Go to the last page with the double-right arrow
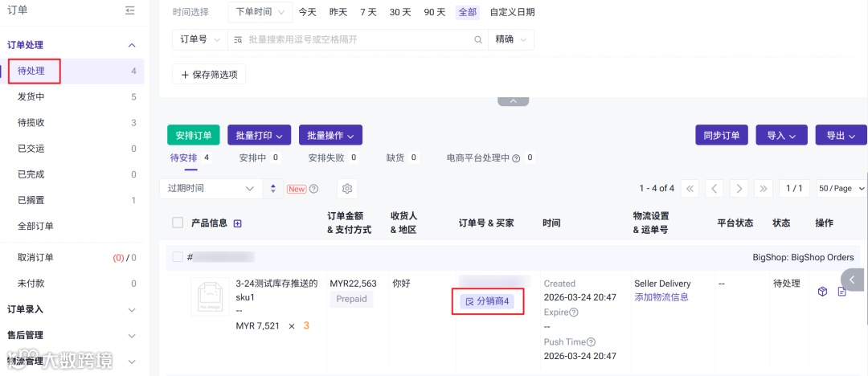Viewport: 868px width, 376px height. (x=764, y=188)
